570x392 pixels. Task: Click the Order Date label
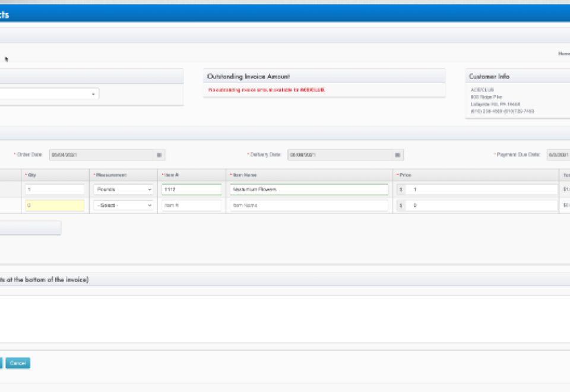pyautogui.click(x=30, y=154)
